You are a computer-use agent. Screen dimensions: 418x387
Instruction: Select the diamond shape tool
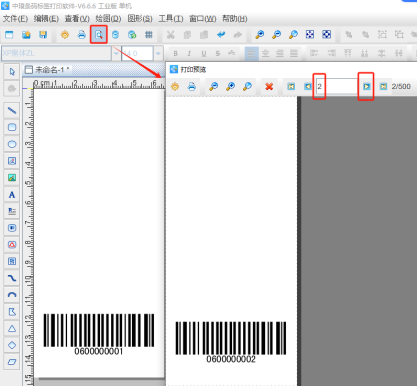click(x=12, y=345)
